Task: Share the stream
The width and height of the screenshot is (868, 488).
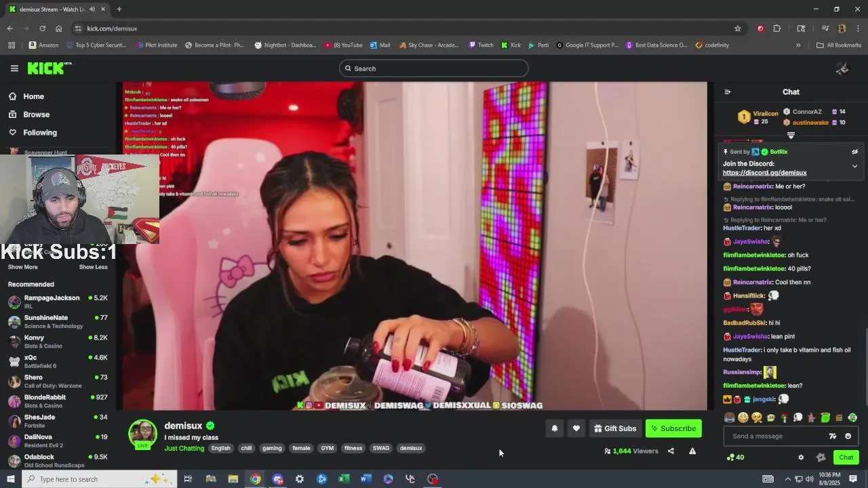Action: click(671, 451)
